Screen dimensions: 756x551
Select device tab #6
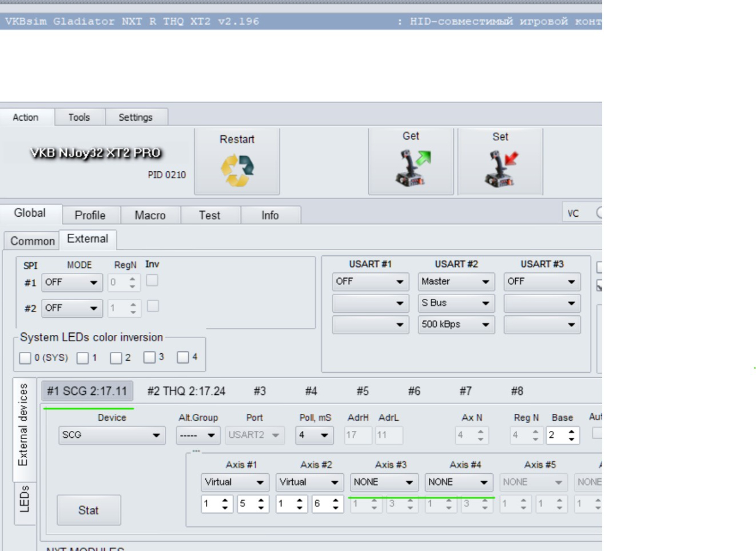coord(414,391)
